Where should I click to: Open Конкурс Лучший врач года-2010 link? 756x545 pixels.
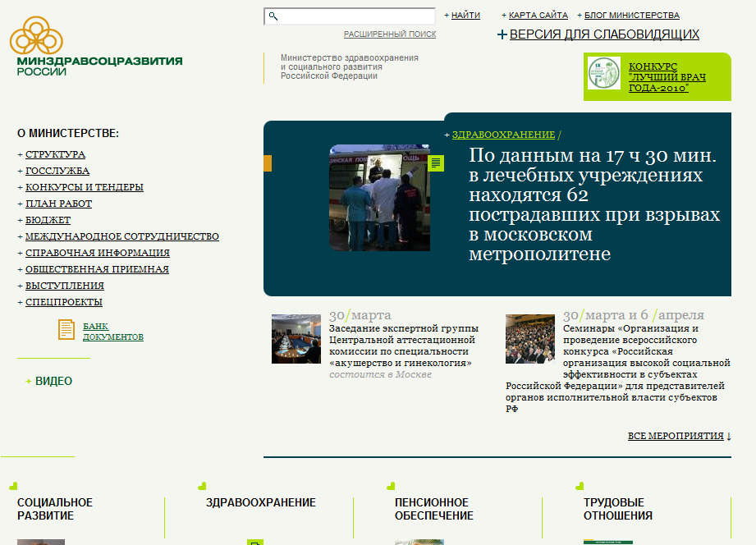pyautogui.click(x=667, y=77)
